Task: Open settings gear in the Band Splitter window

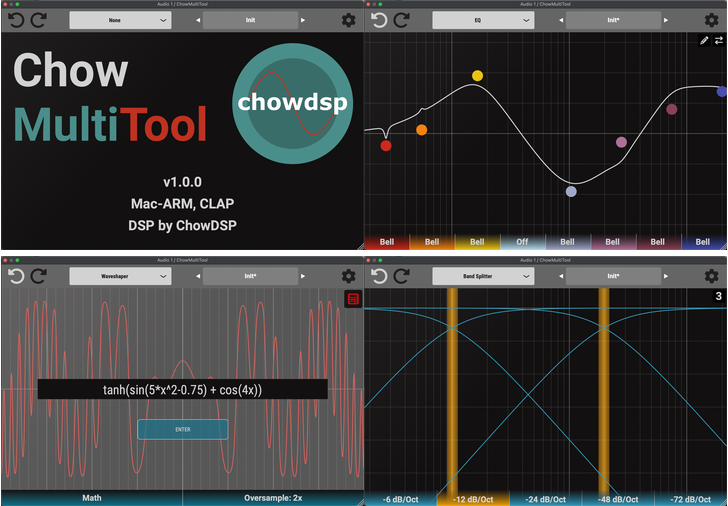Action: 711,276
